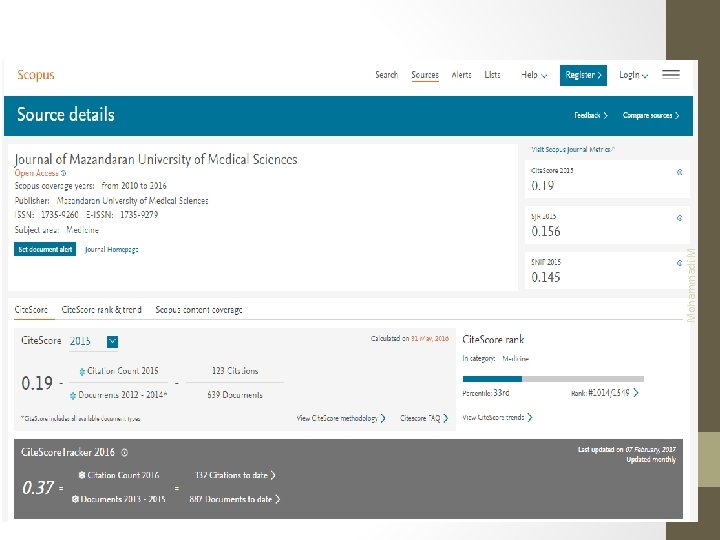Open the CiteScore FAQ link
The image size is (720, 540).
424,418
